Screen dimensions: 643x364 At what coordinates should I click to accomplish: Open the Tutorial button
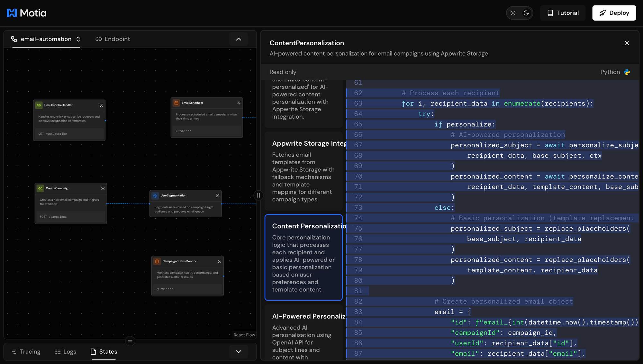[563, 13]
